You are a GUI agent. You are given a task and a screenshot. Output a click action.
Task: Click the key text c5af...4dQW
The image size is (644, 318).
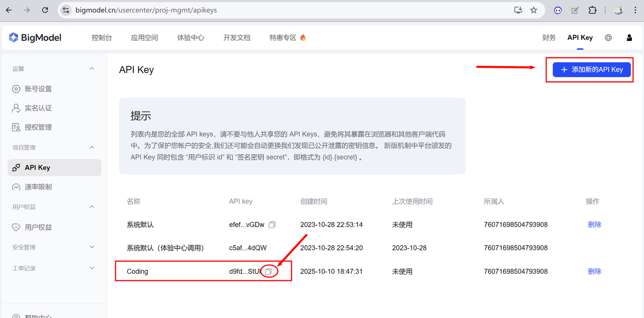(x=248, y=248)
